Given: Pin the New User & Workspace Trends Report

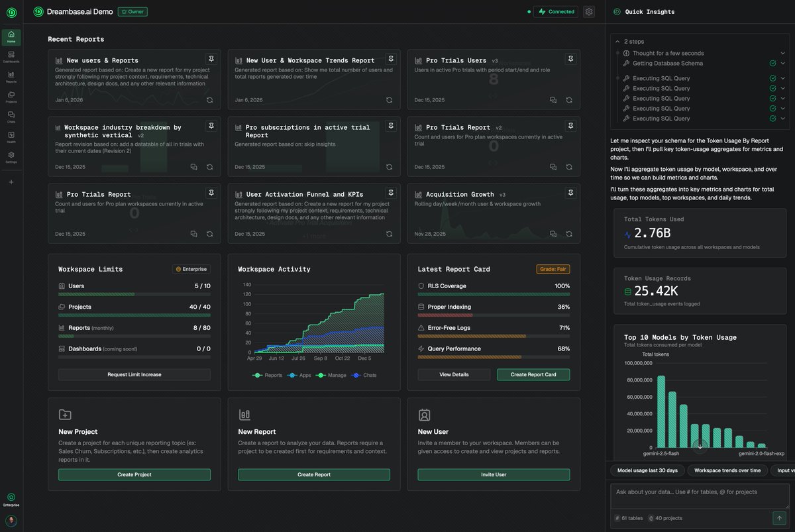Looking at the screenshot, I should pyautogui.click(x=391, y=59).
